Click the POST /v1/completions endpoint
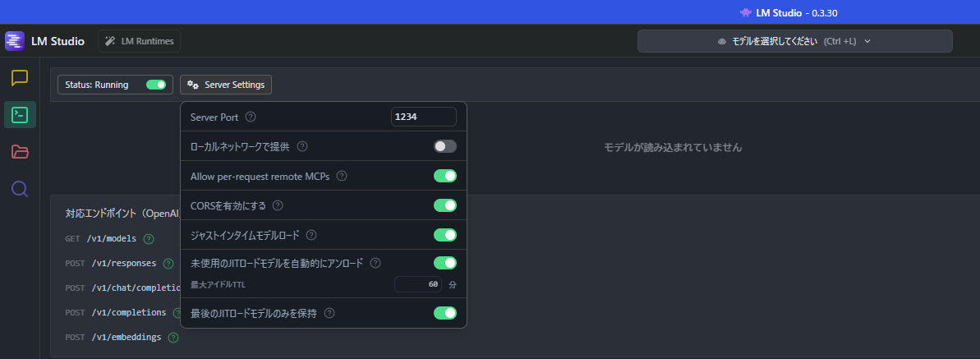 [117, 312]
